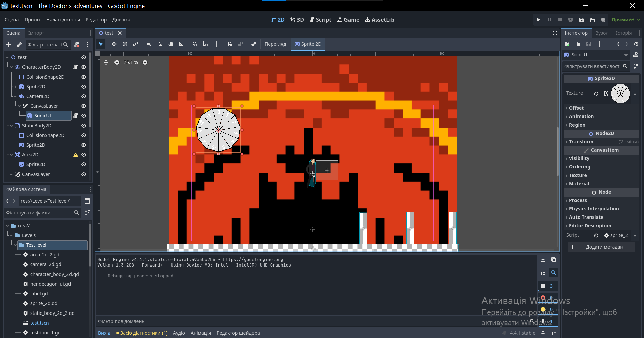Toggle the output search filter

[x=554, y=273]
